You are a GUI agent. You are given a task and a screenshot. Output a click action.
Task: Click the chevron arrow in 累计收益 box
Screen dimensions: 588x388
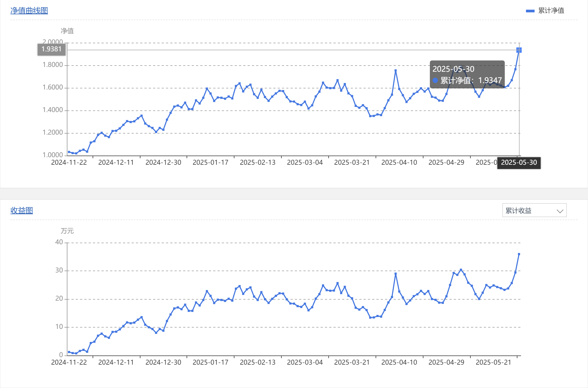coord(560,211)
